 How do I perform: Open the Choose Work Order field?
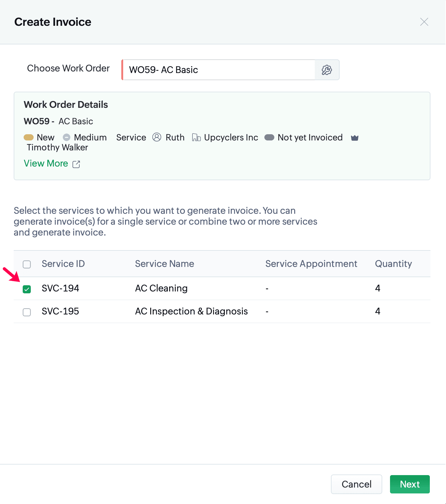(x=219, y=70)
